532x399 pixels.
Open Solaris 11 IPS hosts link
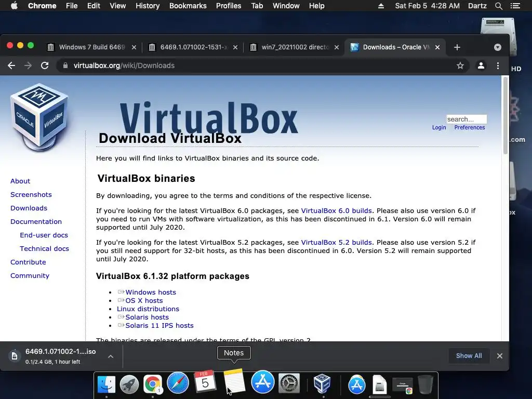pyautogui.click(x=159, y=325)
